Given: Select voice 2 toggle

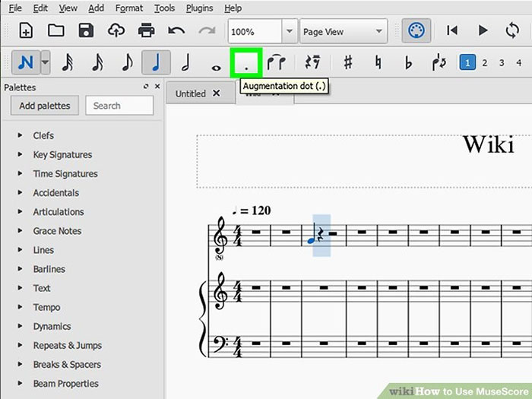Looking at the screenshot, I should [x=485, y=62].
